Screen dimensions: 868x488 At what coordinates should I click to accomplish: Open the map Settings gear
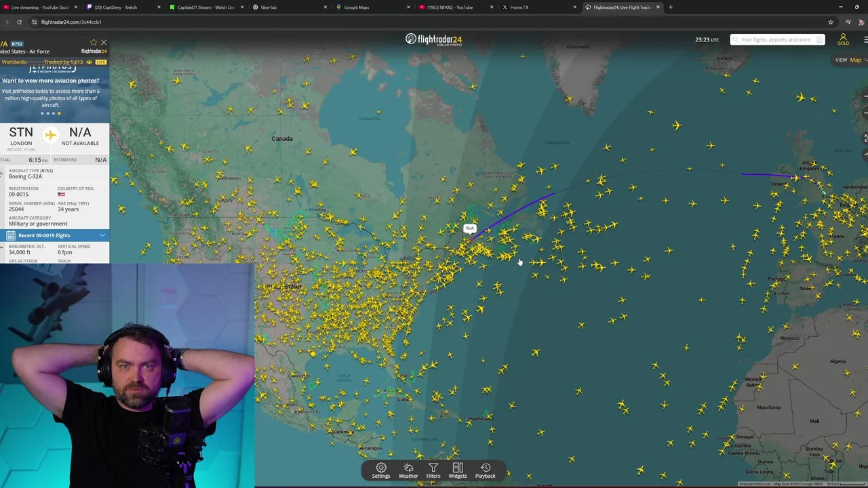[x=381, y=470]
